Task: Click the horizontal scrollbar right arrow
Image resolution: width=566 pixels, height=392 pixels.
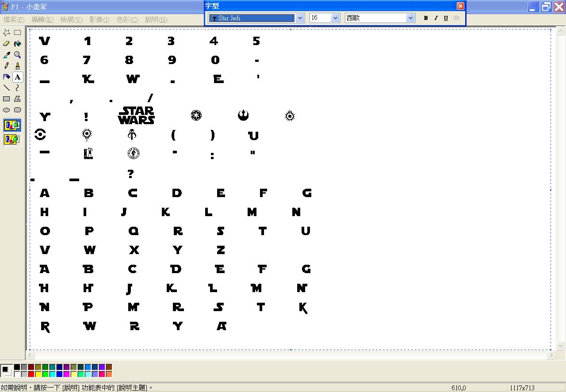Action: 551,355
